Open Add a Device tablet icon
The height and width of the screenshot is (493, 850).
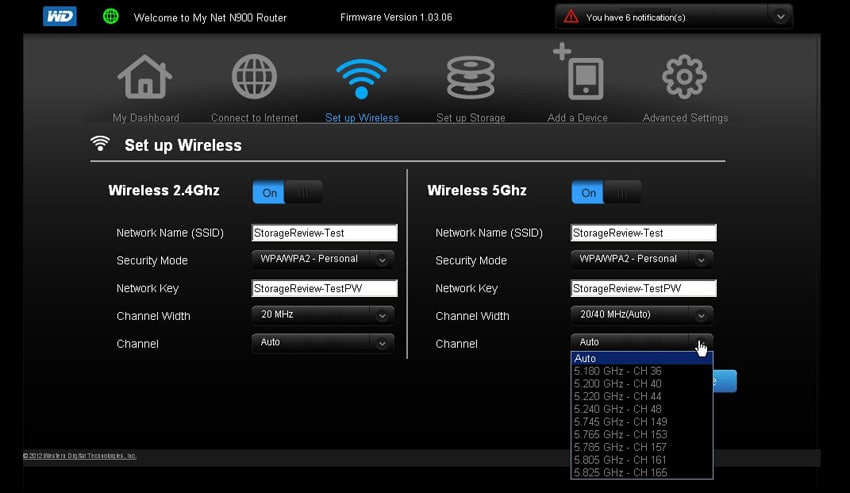coord(578,72)
